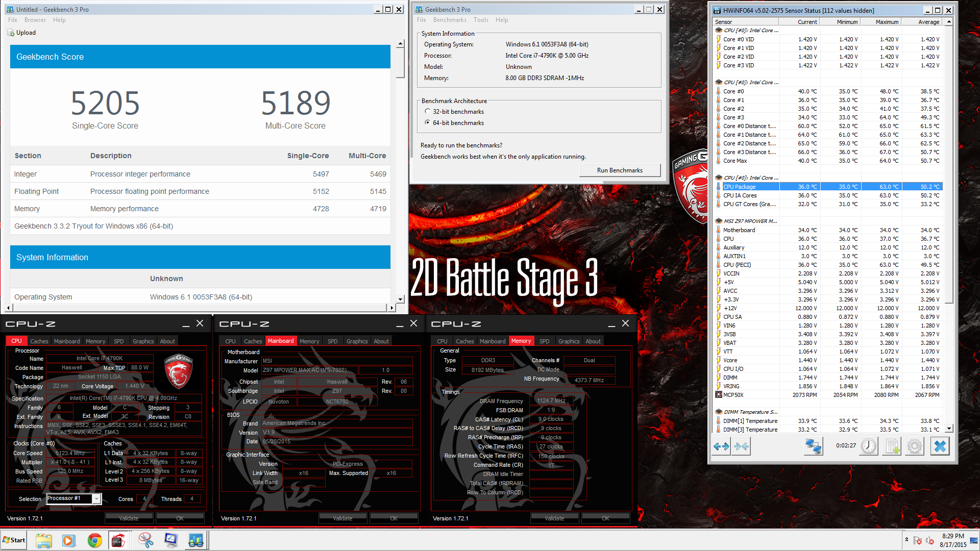
Task: Select the Core Max temperature row
Action: (x=828, y=161)
